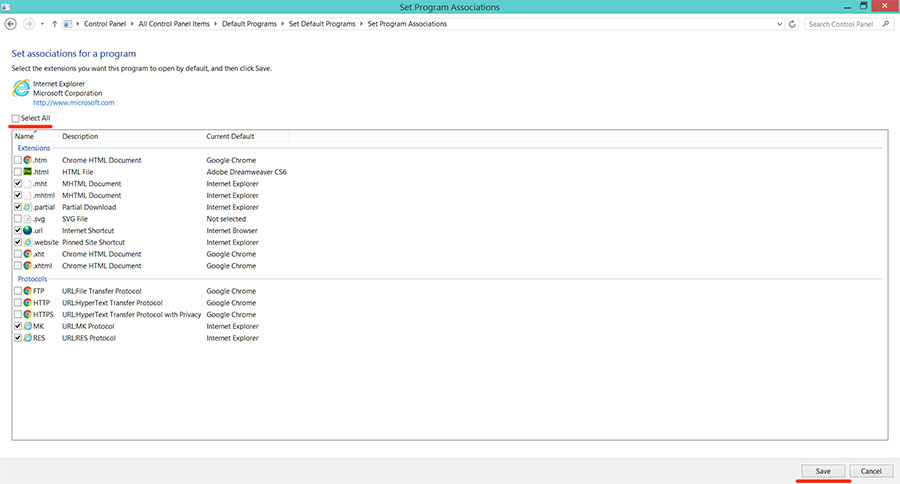Click the Back navigation arrow
Image resolution: width=900 pixels, height=484 pixels.
click(x=10, y=24)
